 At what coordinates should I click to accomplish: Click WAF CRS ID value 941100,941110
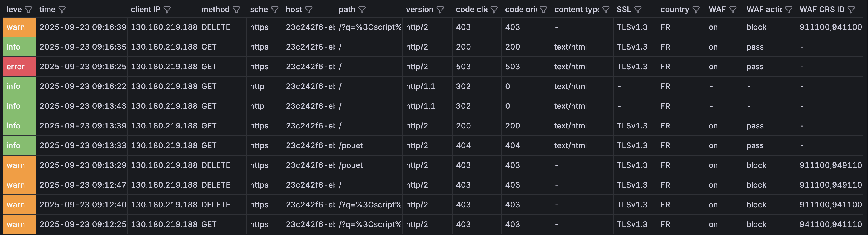pyautogui.click(x=831, y=224)
